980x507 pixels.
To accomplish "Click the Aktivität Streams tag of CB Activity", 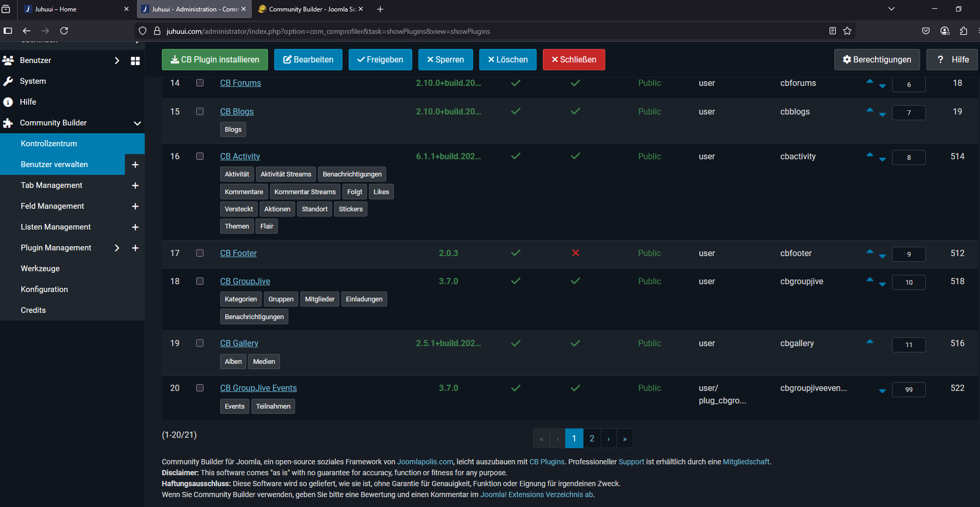I will (286, 174).
